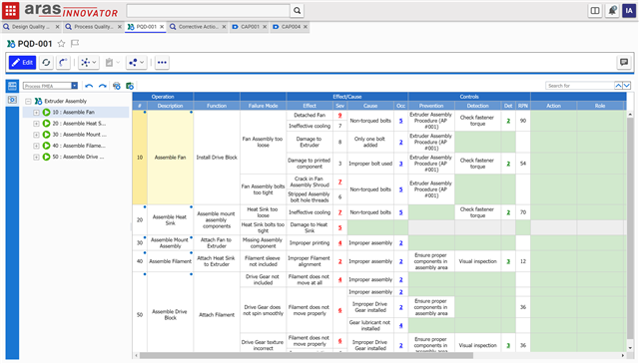Open the three-dots more options menu
Image resolution: width=639 pixels, height=364 pixels.
[x=162, y=62]
